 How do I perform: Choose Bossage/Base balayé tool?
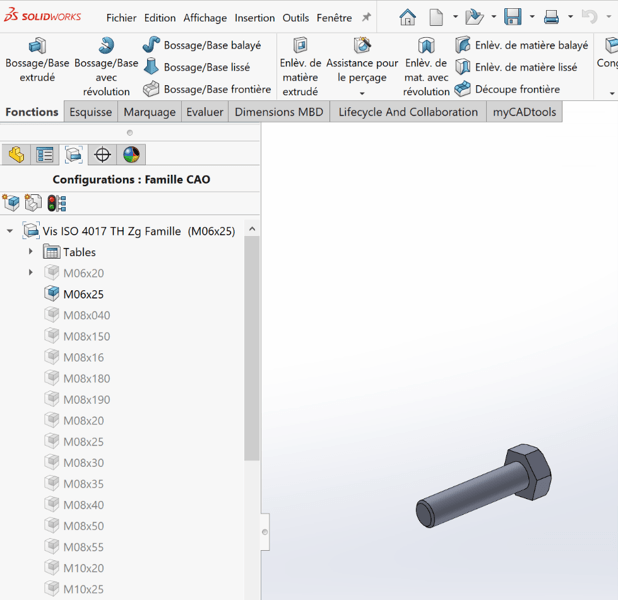[201, 45]
